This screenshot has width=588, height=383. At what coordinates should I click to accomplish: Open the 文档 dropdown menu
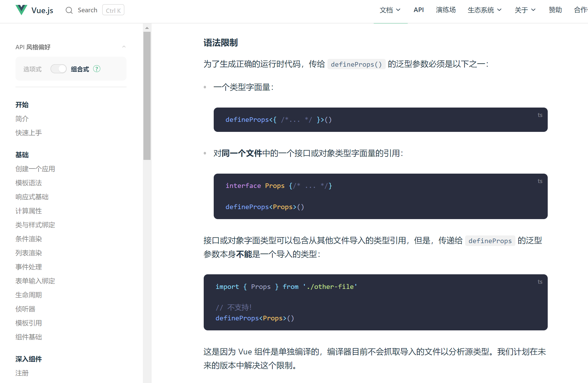click(x=390, y=10)
